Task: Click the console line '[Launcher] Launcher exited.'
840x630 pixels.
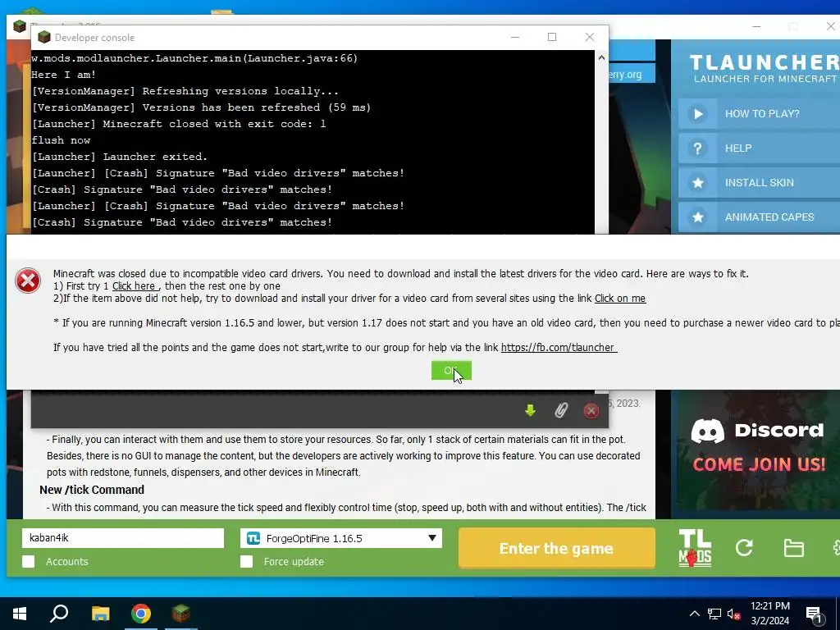Action: point(120,157)
